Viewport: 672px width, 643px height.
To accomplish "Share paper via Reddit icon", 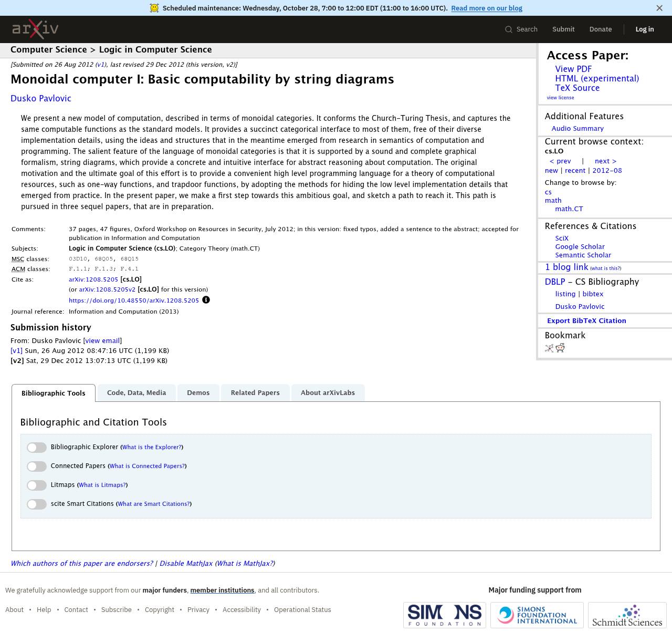I will (560, 348).
